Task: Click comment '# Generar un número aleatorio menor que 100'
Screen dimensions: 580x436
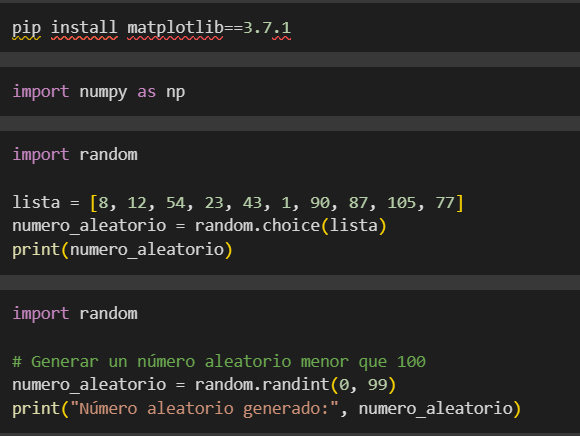Action: click(219, 361)
